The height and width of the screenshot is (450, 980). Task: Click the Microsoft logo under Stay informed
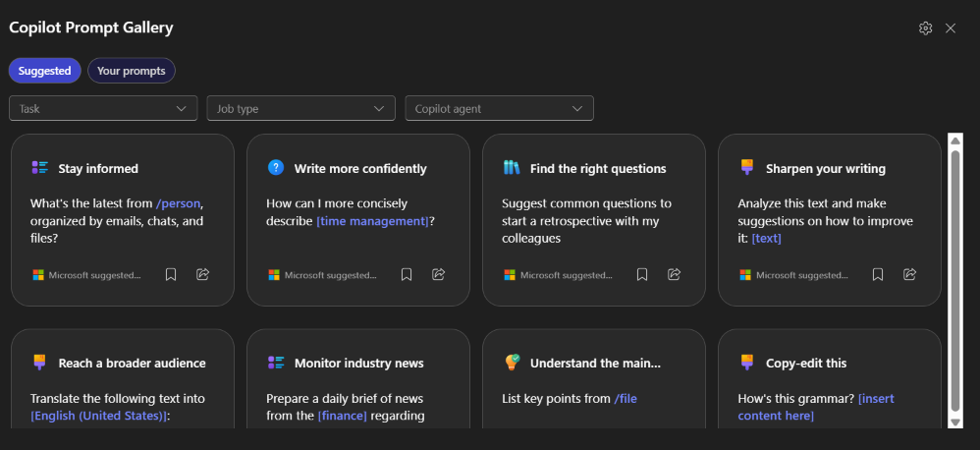[38, 275]
